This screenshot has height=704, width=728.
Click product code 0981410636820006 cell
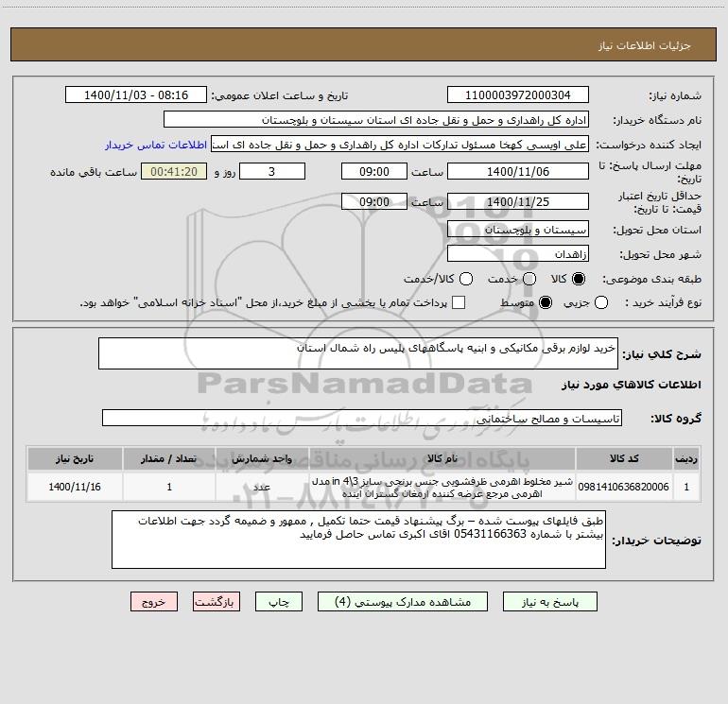coord(624,487)
